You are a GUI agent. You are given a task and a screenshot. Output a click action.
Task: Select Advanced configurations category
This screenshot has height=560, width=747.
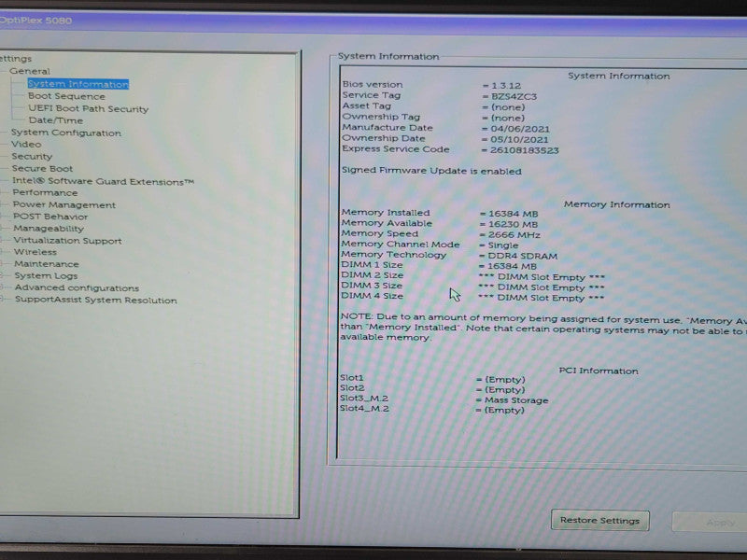[x=77, y=287]
